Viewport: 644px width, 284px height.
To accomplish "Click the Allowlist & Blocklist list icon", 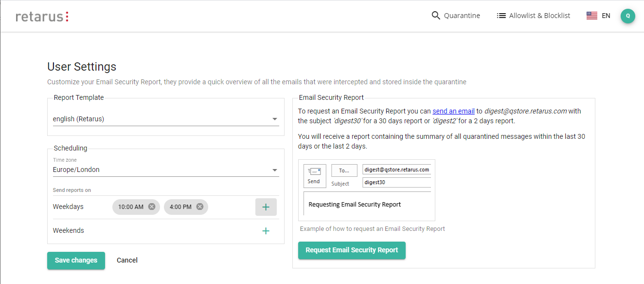I will (x=501, y=16).
